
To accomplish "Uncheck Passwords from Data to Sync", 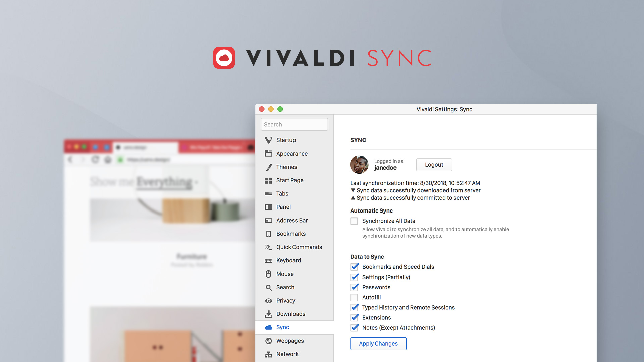I will [354, 287].
